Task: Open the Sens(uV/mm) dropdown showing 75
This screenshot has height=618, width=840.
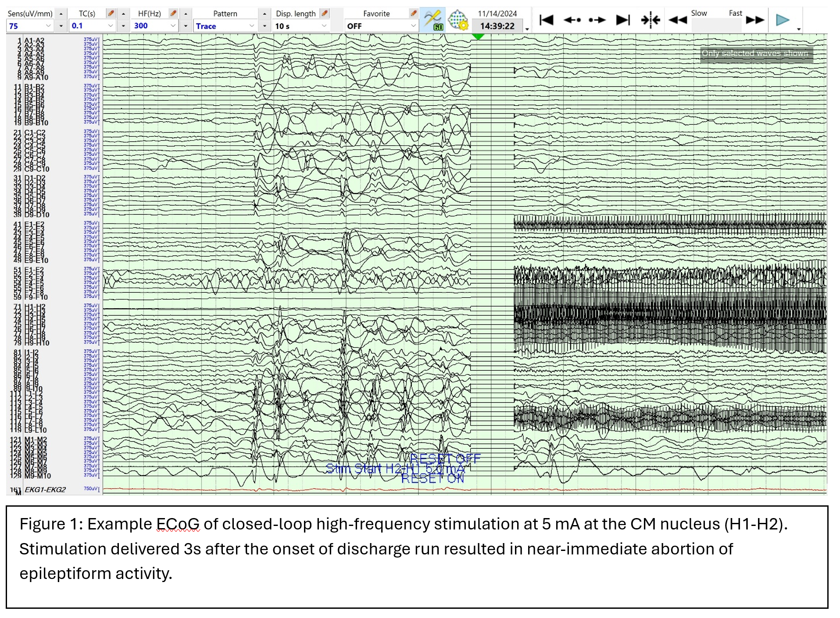Action: pos(30,26)
